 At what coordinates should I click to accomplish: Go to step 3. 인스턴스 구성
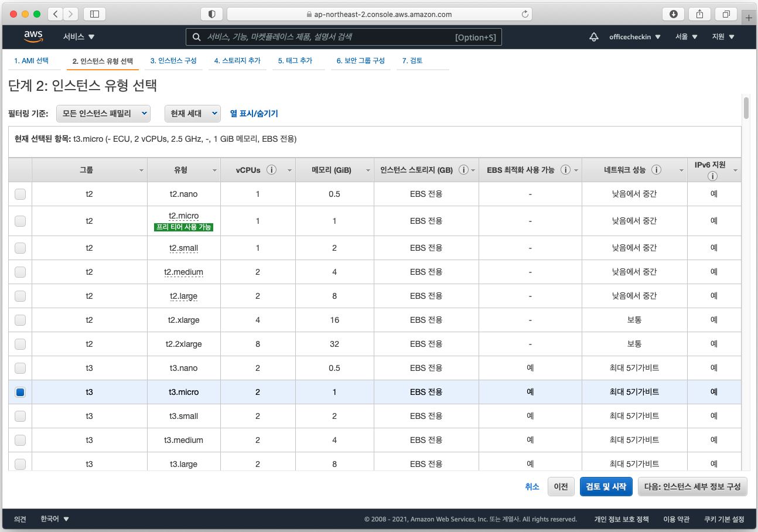[x=173, y=61]
